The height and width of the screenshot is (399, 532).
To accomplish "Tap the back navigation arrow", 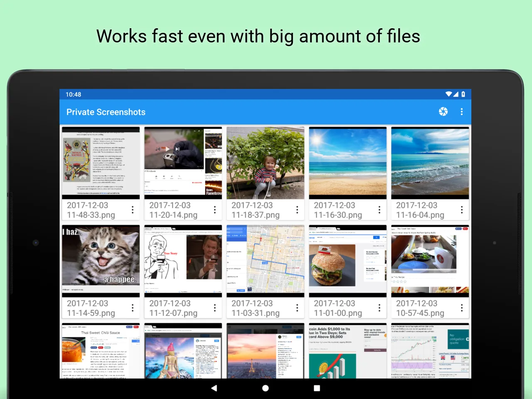I will (x=214, y=388).
